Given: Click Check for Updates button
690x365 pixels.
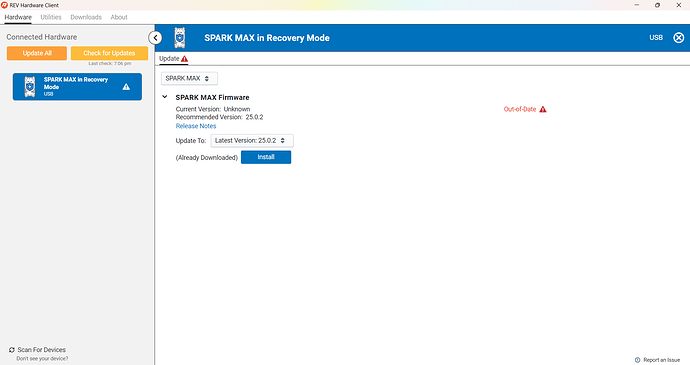Looking at the screenshot, I should [109, 53].
